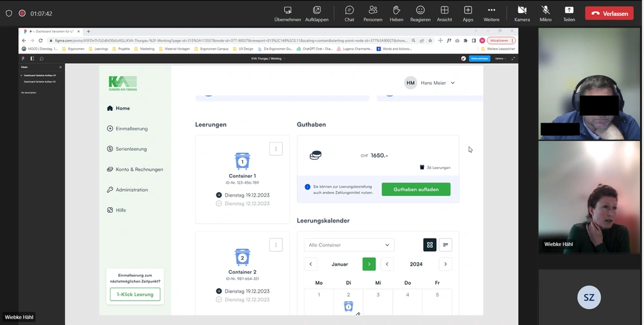Viewport: 644px width, 325px height.
Task: Open the KVA Thurgau / Working file dropdown
Action: coord(268,59)
